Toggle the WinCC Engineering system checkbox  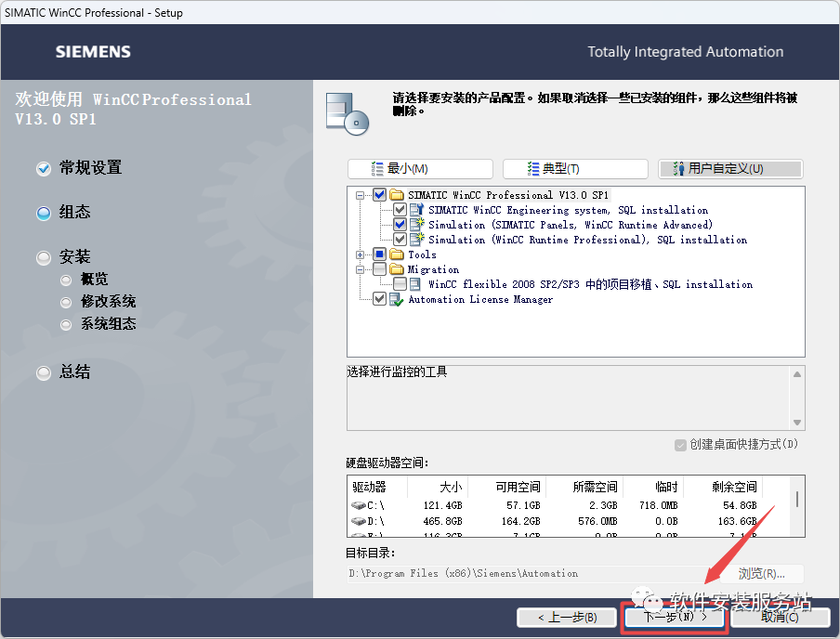[x=400, y=209]
